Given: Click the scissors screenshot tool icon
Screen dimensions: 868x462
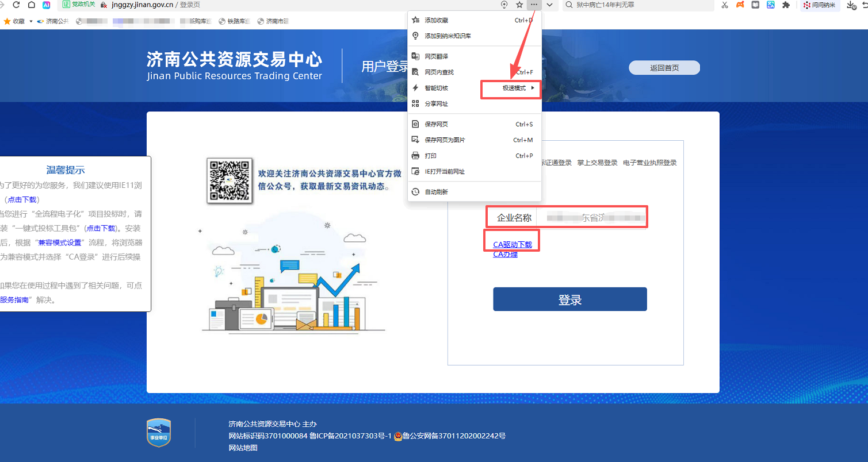Looking at the screenshot, I should pos(725,5).
